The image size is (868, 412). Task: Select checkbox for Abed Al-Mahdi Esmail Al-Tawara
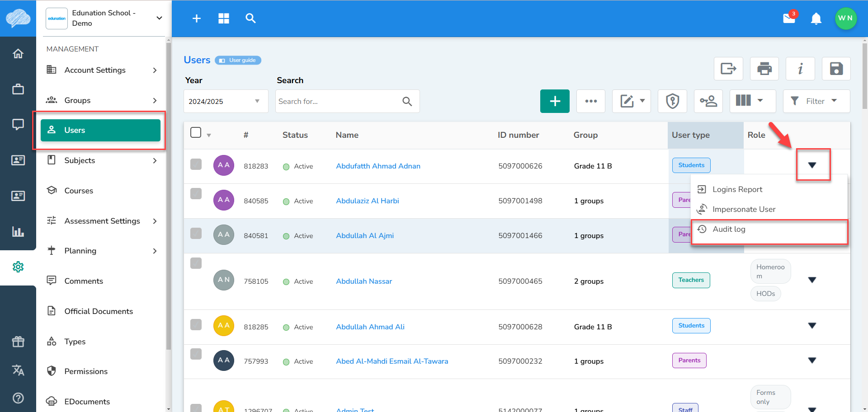[196, 354]
